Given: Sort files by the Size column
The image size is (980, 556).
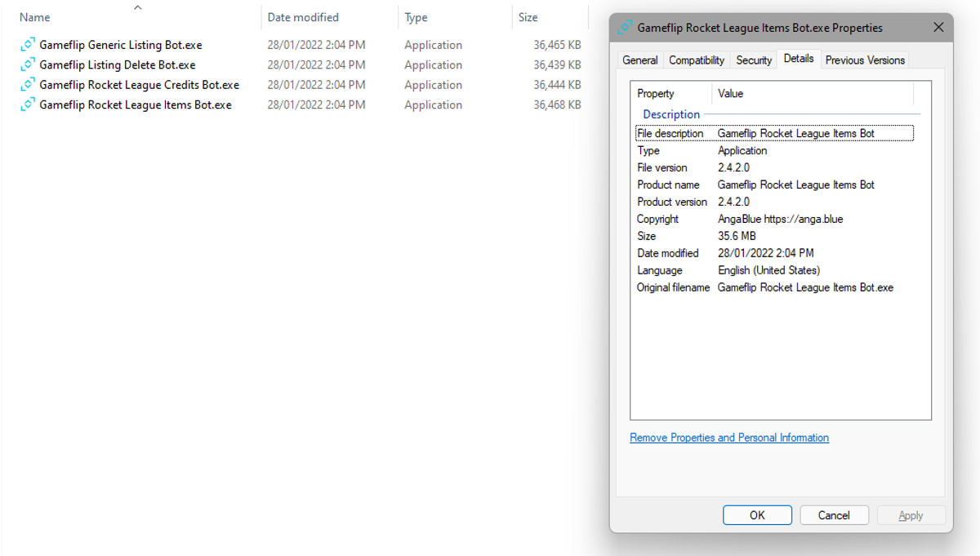Looking at the screenshot, I should (x=527, y=17).
